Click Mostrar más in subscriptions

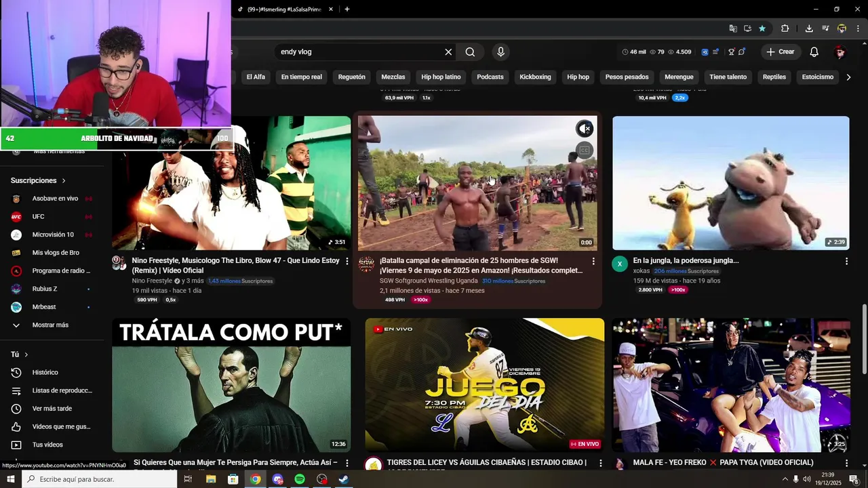(52, 325)
